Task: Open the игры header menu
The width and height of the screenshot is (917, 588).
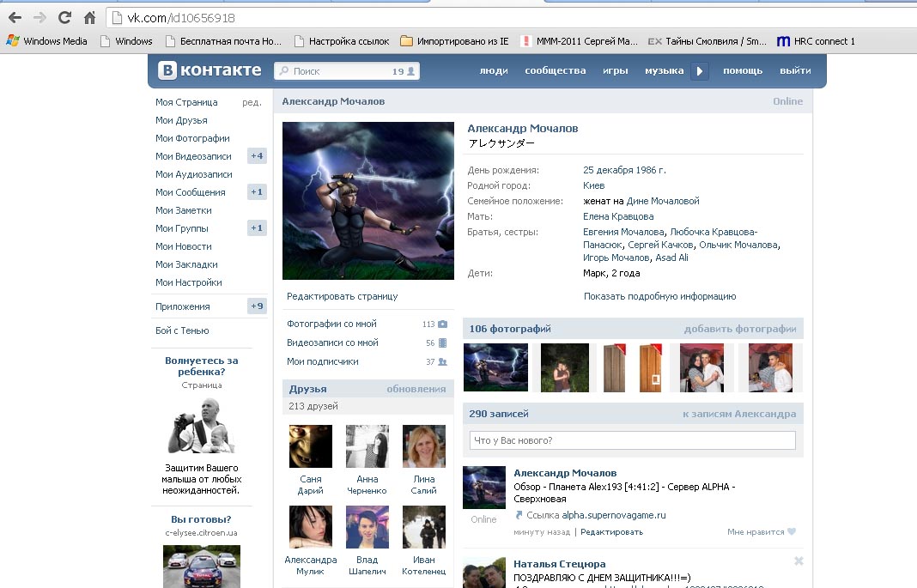Action: (x=616, y=70)
